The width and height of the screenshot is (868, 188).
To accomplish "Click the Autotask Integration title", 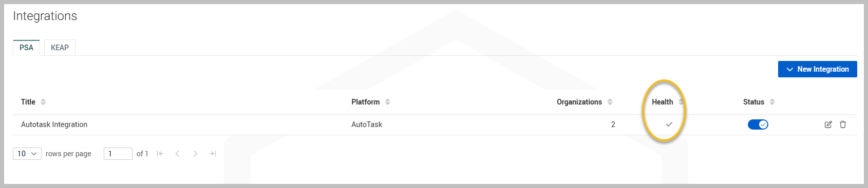I will [54, 124].
